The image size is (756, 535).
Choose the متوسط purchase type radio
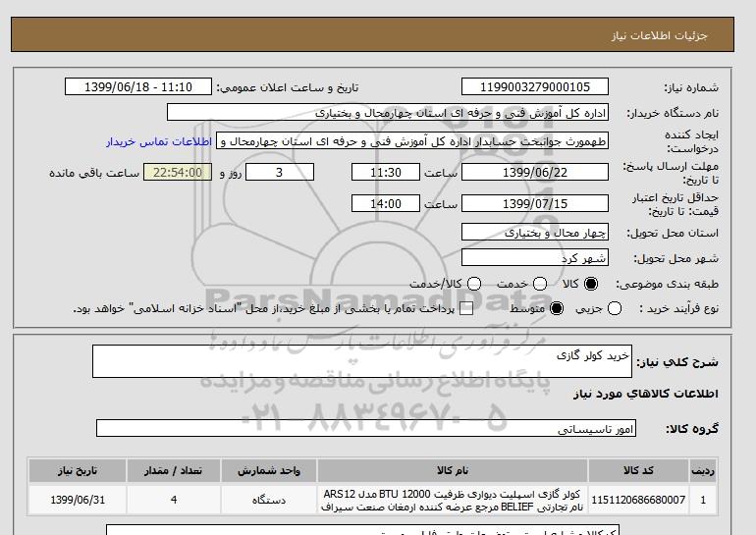(557, 308)
